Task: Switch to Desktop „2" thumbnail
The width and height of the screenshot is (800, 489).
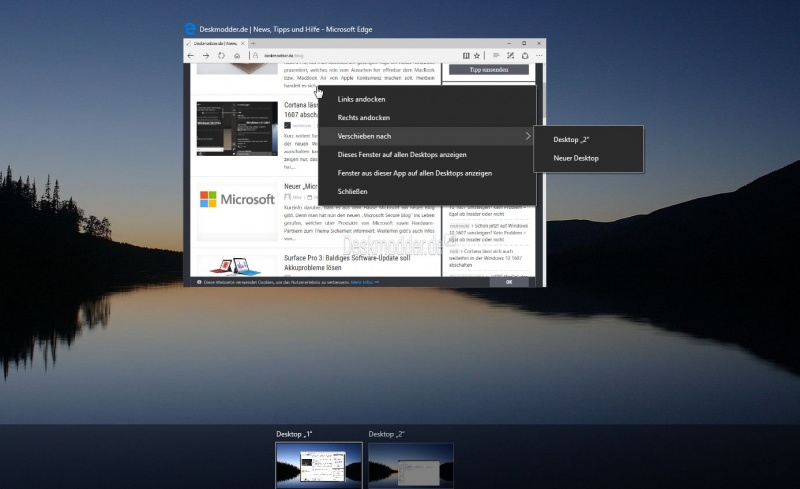Action: (411, 465)
